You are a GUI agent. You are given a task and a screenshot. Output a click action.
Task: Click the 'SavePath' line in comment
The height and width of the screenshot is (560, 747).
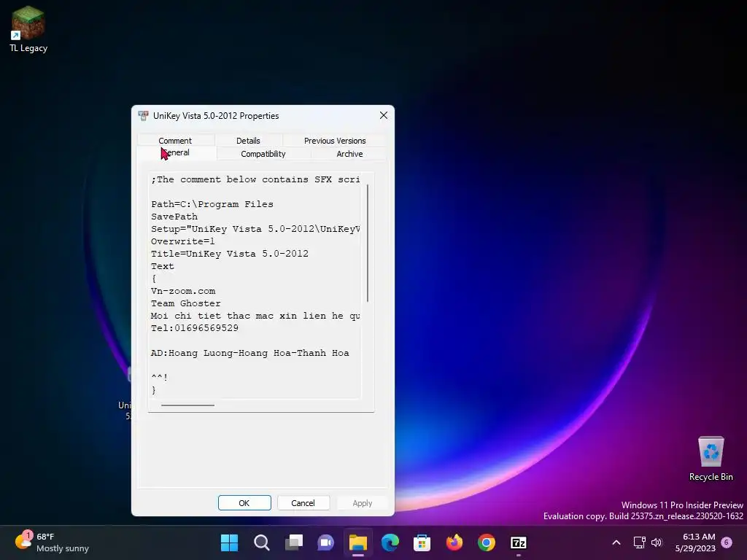tap(174, 217)
